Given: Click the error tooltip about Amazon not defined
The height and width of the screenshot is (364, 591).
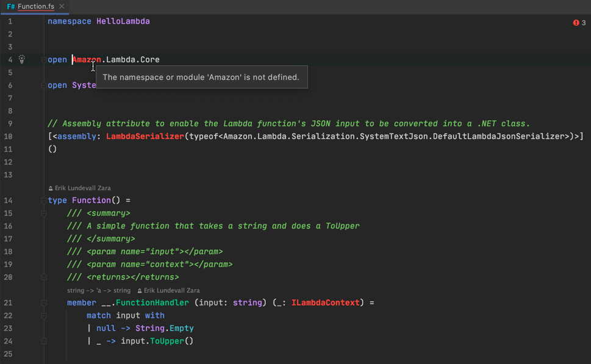Looking at the screenshot, I should pos(202,77).
